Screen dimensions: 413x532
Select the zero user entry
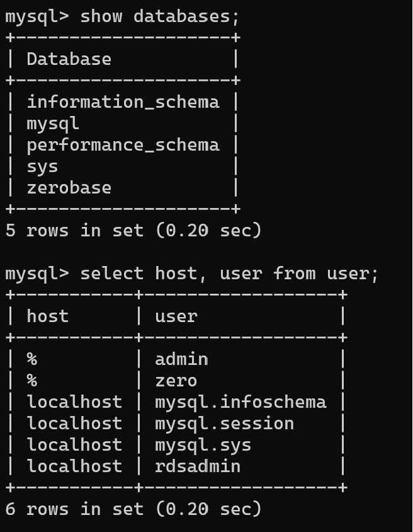176,381
